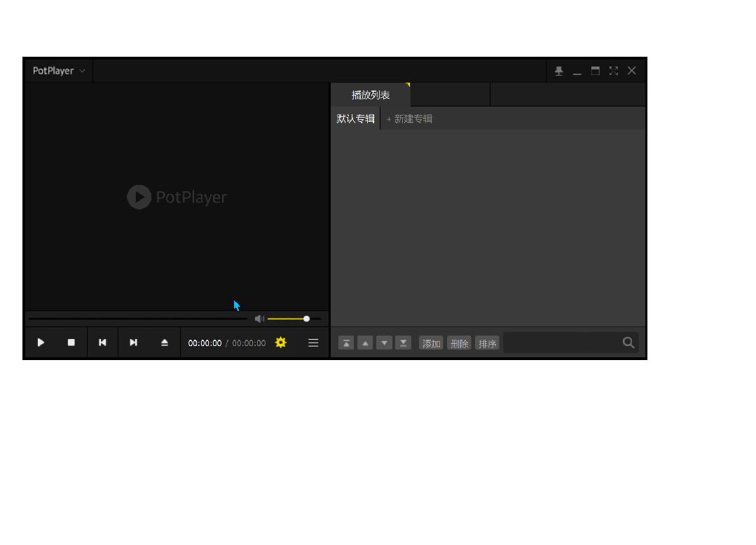Open the PotPlayer main menu dropdown
Screen dimensions: 756x545
(x=56, y=70)
